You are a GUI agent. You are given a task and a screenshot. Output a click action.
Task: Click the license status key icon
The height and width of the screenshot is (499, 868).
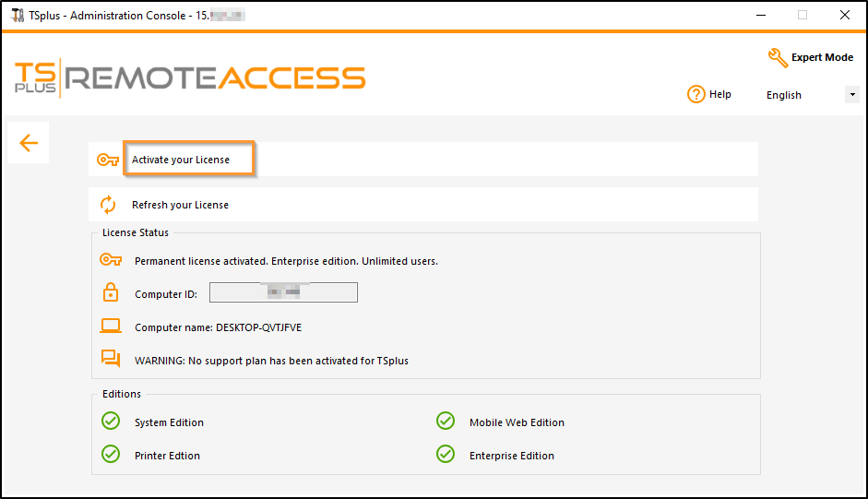[111, 260]
